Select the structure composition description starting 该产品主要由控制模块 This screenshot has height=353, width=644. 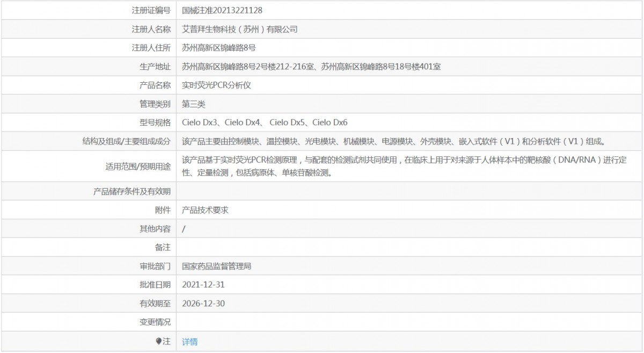394,141
